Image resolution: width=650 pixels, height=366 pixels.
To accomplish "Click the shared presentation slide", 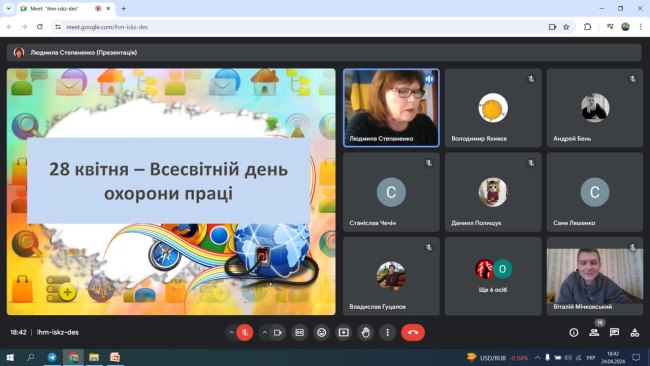I will click(171, 191).
